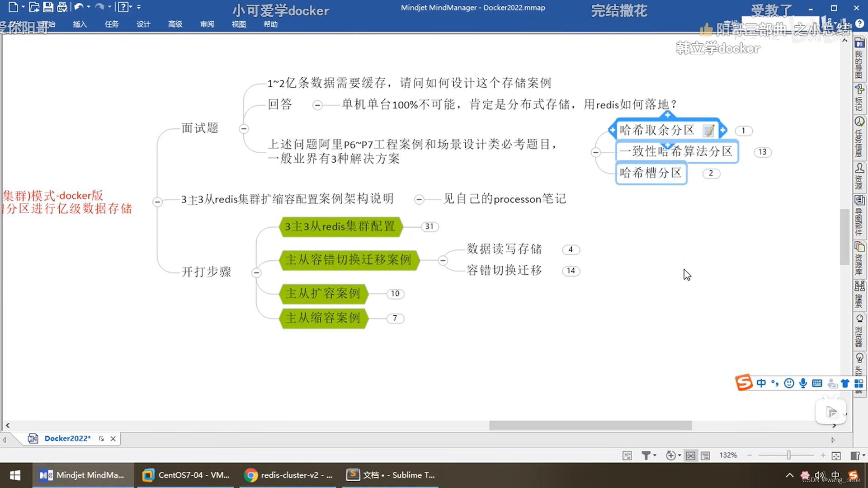Viewport: 868px width, 488px height.
Task: Switch to the 插入 ribbon tab
Action: coord(80,24)
